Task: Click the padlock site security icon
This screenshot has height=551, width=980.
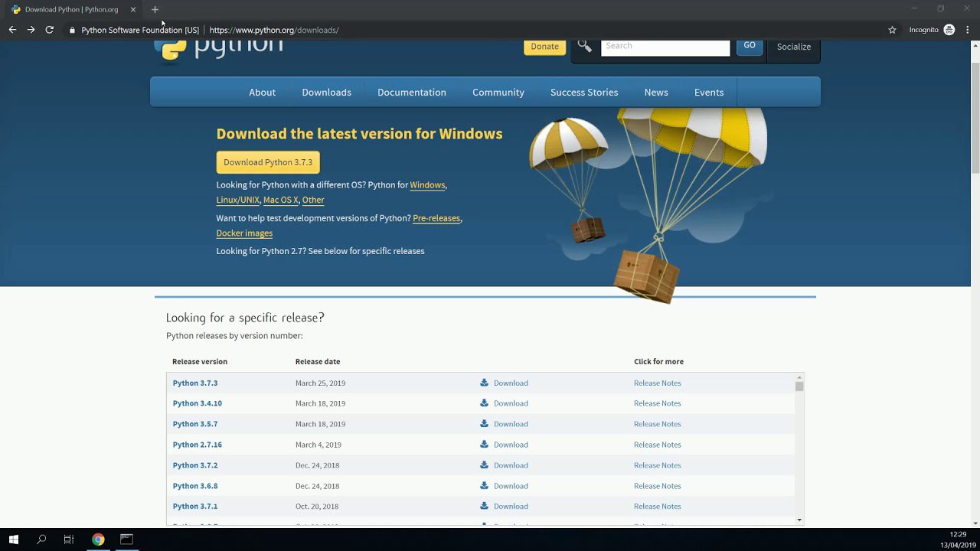Action: pos(72,30)
